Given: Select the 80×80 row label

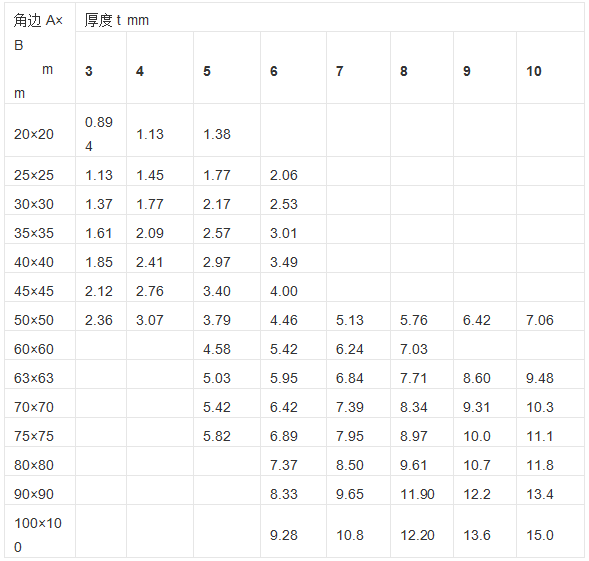Looking at the screenshot, I should (x=34, y=465).
